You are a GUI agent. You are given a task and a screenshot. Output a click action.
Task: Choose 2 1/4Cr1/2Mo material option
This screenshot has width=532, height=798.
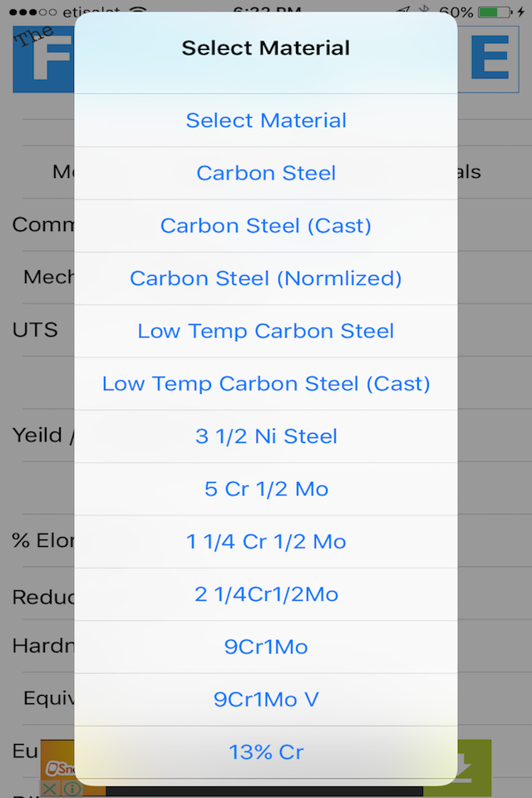pos(266,594)
